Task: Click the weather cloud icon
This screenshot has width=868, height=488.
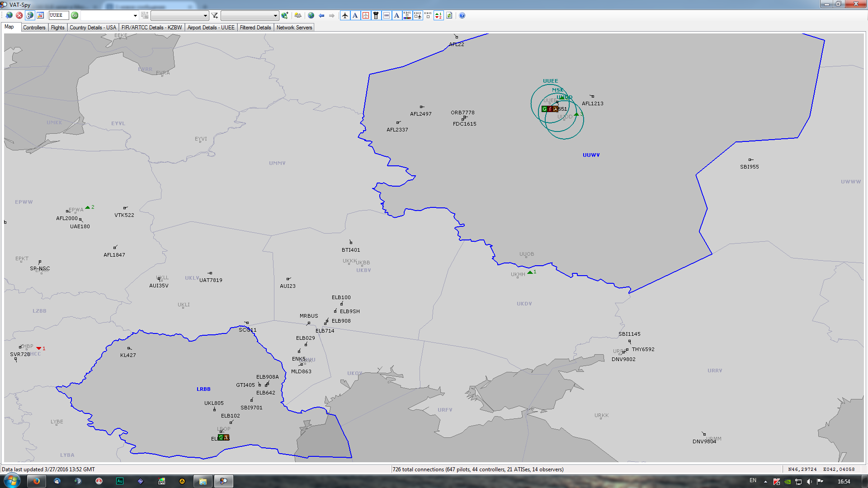Action: click(298, 15)
